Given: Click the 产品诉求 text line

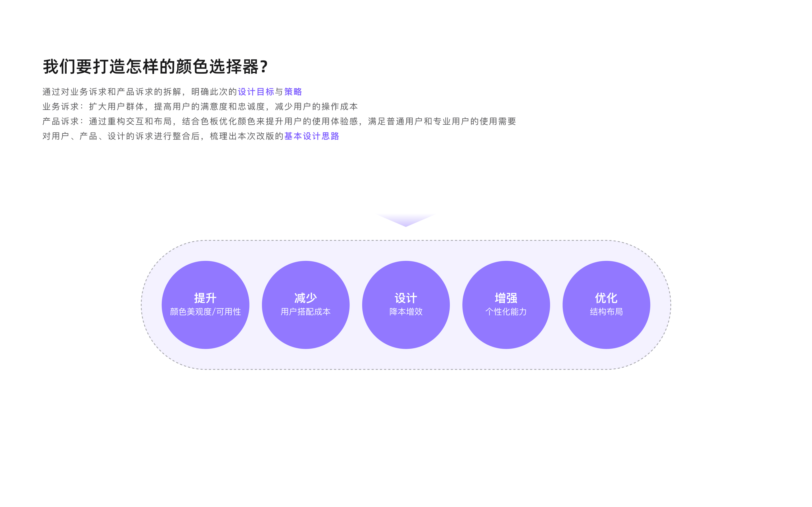Looking at the screenshot, I should [280, 122].
